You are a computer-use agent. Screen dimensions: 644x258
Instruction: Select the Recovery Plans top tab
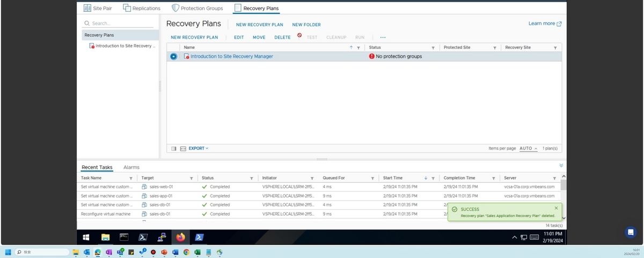(x=257, y=8)
